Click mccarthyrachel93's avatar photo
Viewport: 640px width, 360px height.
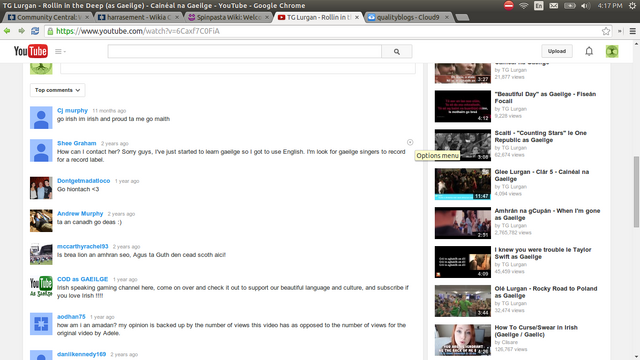click(41, 253)
